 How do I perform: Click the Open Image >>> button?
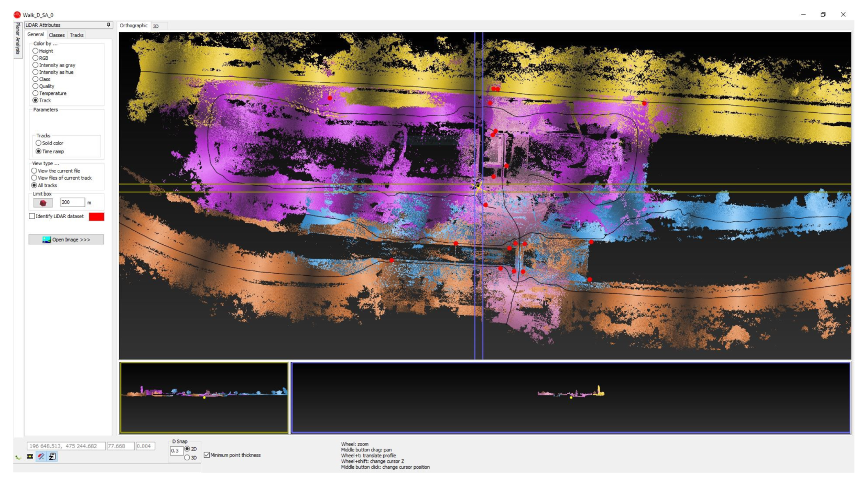(x=66, y=240)
